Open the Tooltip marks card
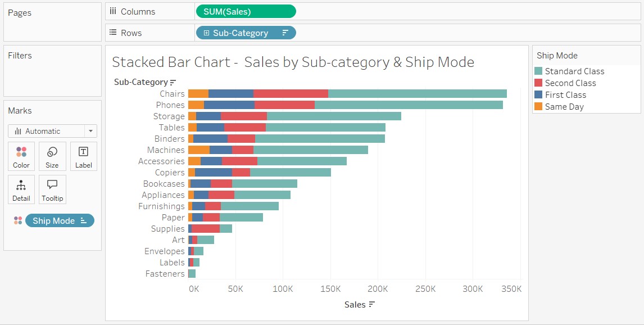The image size is (644, 325). [x=52, y=189]
